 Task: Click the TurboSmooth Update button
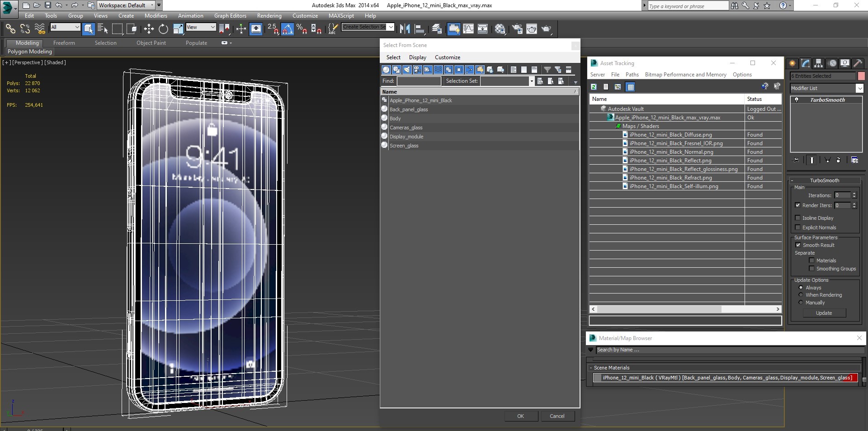coord(824,313)
